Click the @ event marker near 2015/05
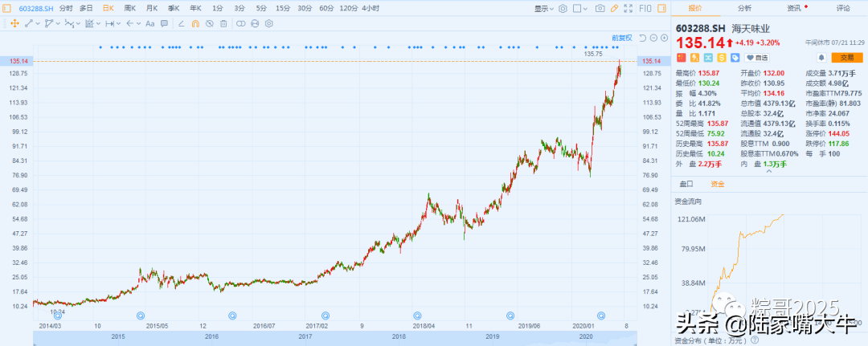 click(x=140, y=315)
